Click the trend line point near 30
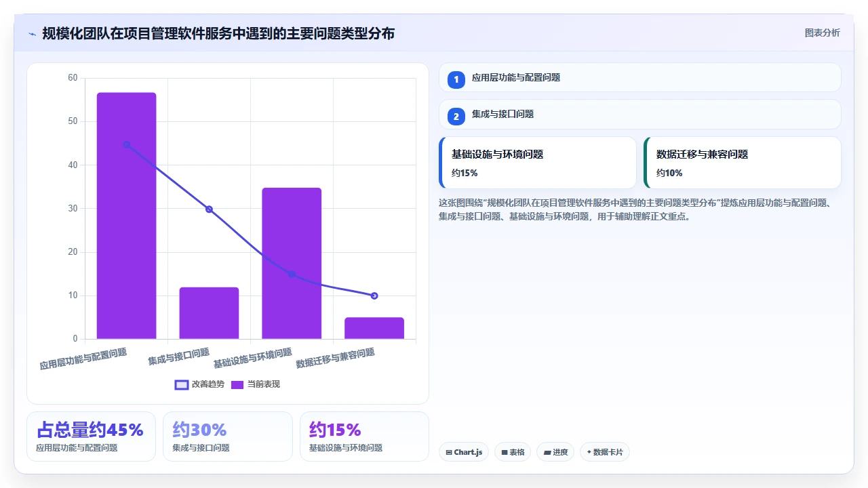 [x=209, y=209]
